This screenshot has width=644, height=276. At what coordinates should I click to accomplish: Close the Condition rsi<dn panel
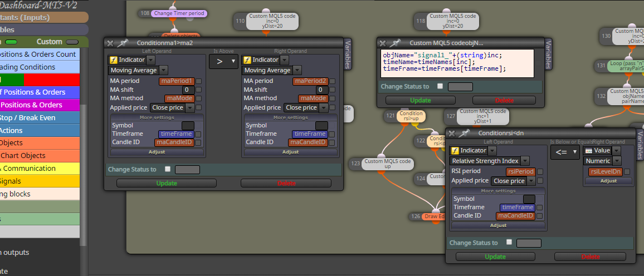(x=451, y=134)
